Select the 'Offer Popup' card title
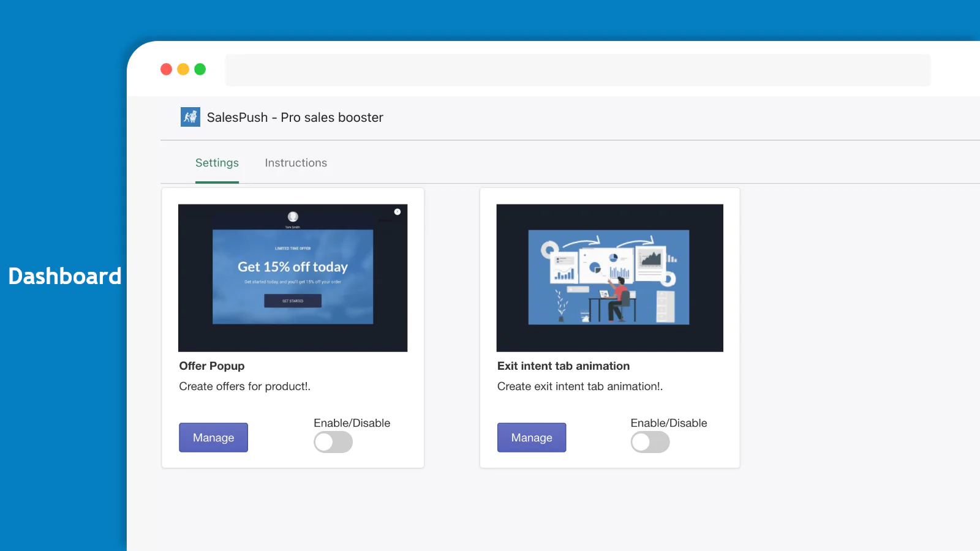980x551 pixels. click(212, 366)
